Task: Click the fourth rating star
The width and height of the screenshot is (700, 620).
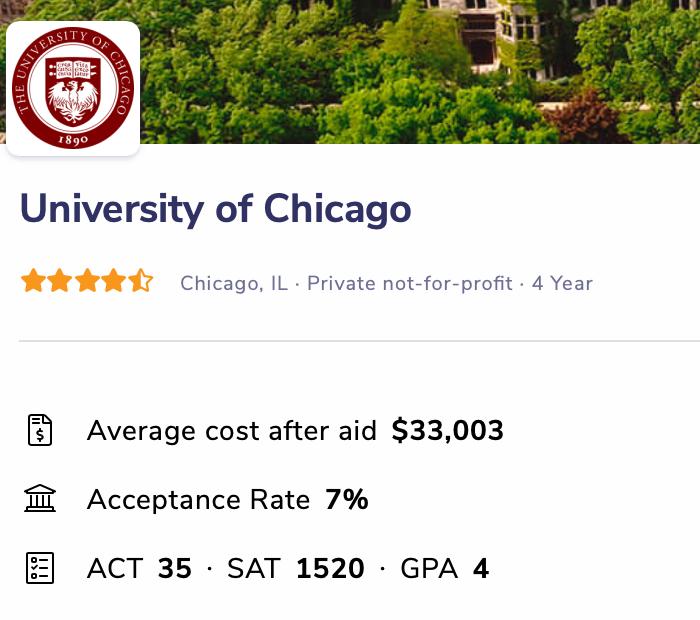Action: [114, 282]
